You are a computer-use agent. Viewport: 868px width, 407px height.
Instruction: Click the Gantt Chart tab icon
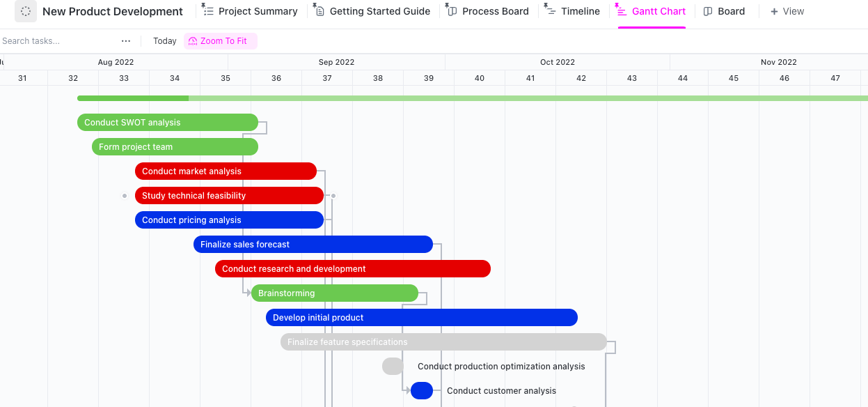622,12
